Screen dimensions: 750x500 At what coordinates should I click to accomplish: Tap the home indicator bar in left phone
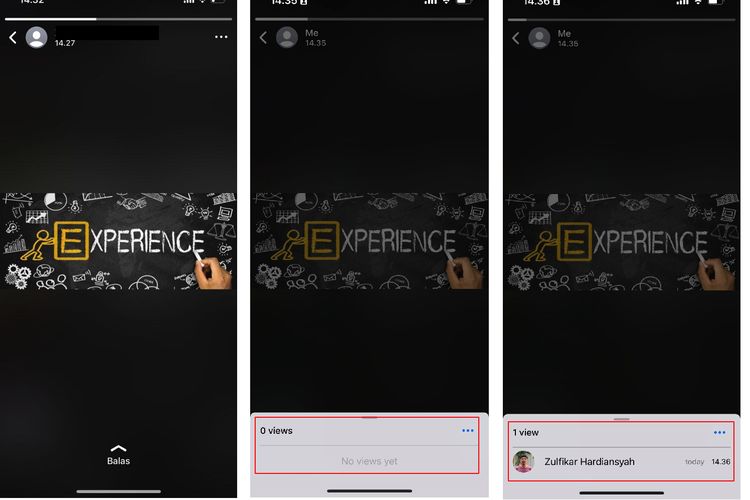coord(119,491)
